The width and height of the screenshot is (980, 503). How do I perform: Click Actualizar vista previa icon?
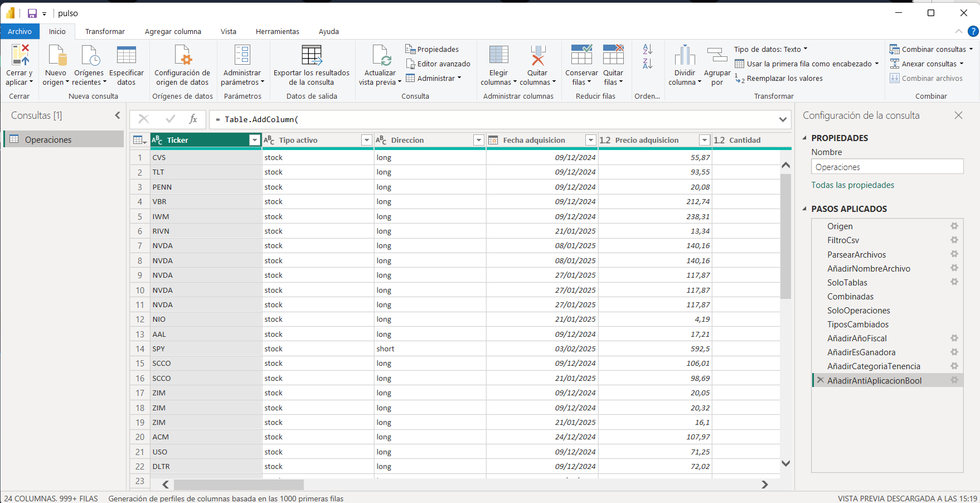(x=382, y=55)
